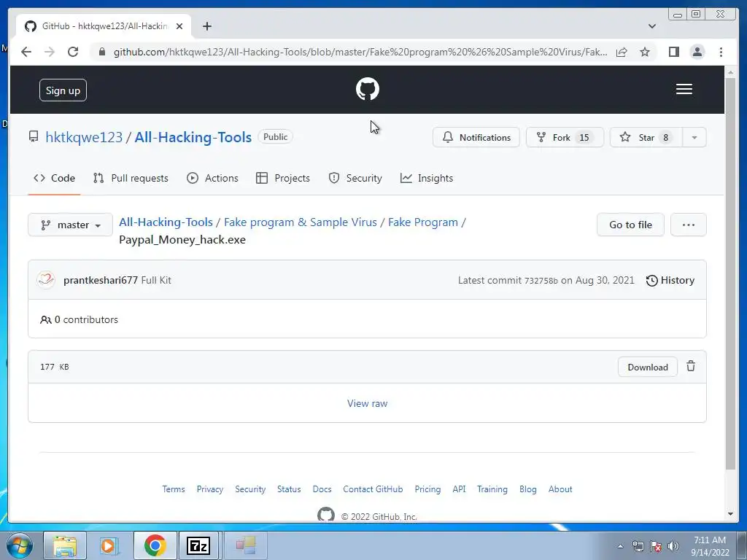747x560 pixels.
Task: Open the Insights tab
Action: click(x=427, y=178)
